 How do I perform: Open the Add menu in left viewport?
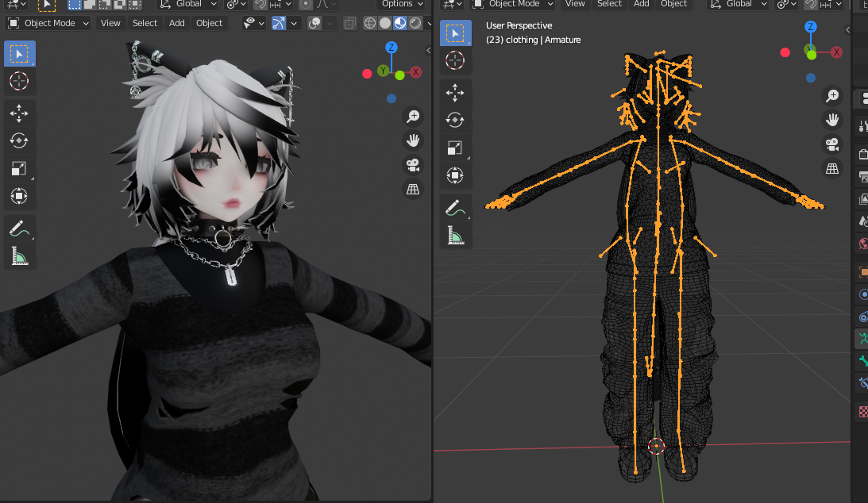click(176, 23)
